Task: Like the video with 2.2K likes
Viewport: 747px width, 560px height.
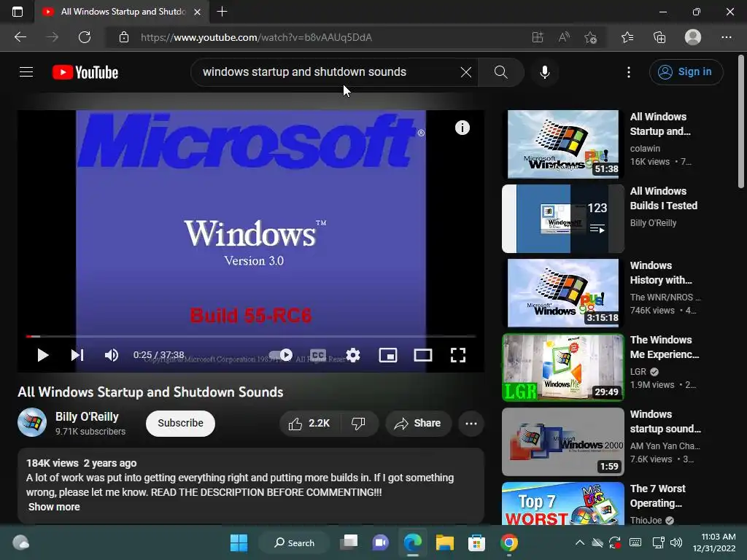Action: pyautogui.click(x=309, y=424)
